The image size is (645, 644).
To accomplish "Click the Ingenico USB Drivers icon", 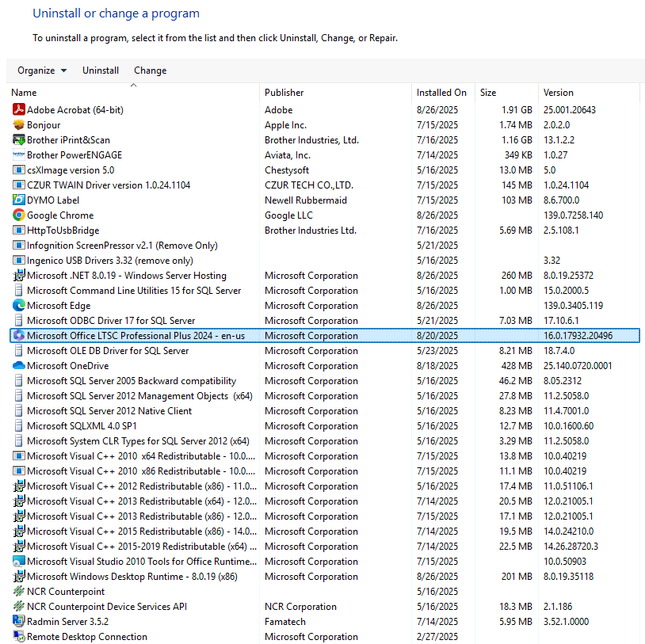I will coord(18,261).
